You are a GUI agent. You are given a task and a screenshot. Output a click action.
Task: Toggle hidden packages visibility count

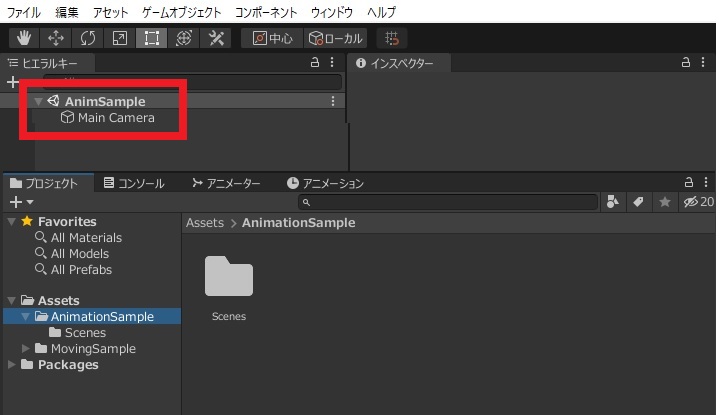(x=698, y=202)
